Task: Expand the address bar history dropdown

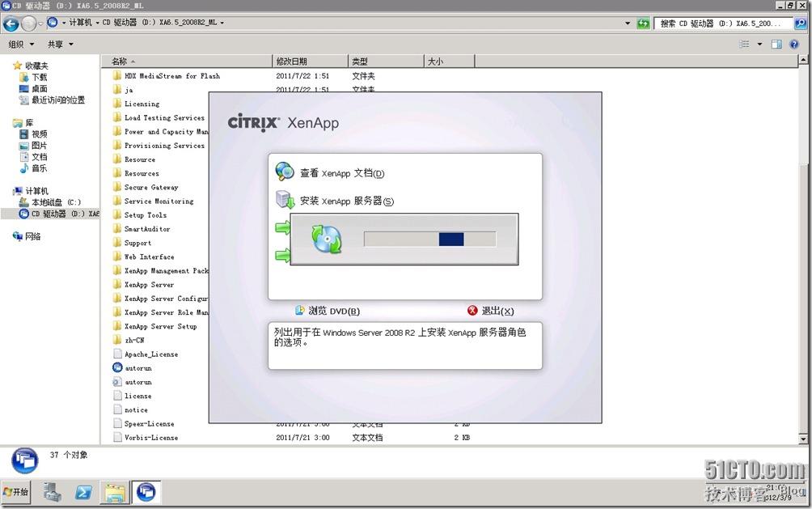Action: (x=627, y=23)
